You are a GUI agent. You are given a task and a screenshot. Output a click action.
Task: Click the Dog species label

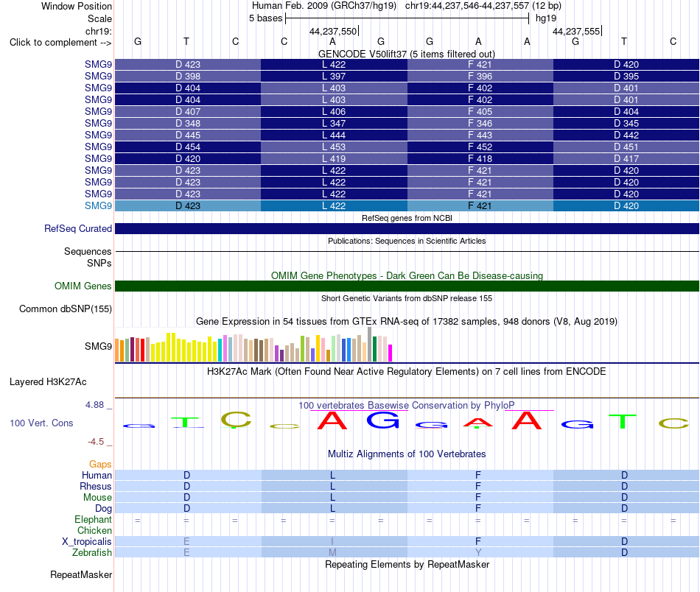coord(103,509)
